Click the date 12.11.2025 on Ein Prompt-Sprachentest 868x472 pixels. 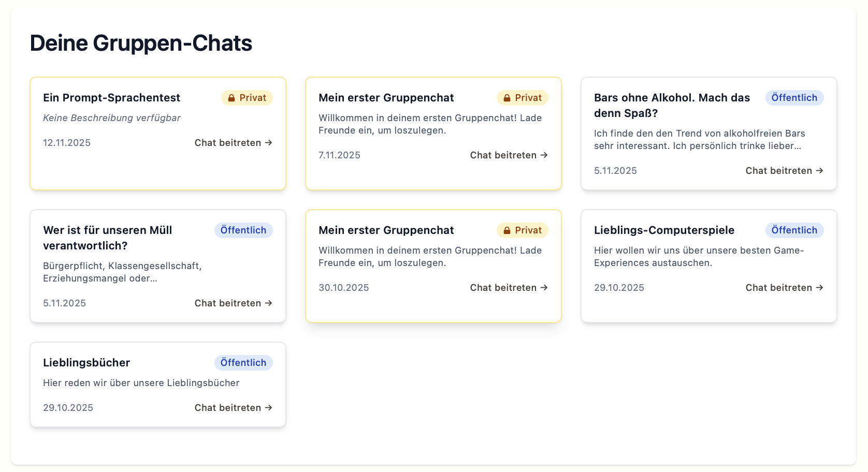click(x=66, y=142)
